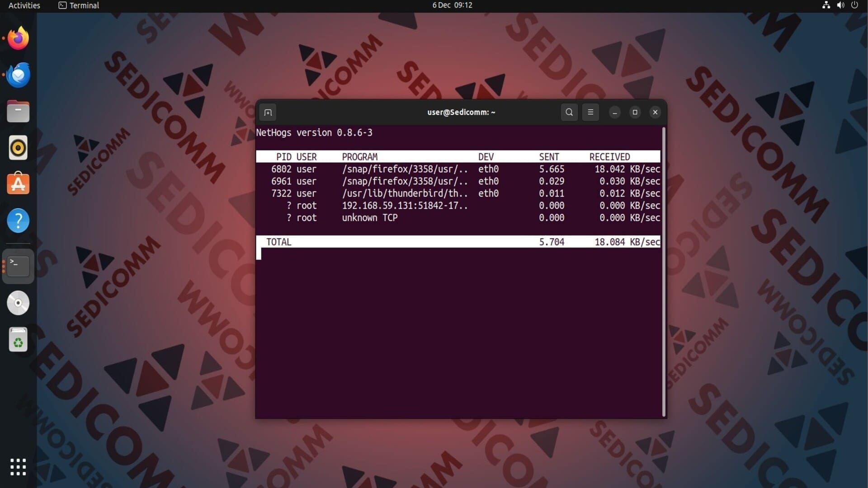Click the TOTAL row label
This screenshot has width=868, height=488.
(279, 242)
